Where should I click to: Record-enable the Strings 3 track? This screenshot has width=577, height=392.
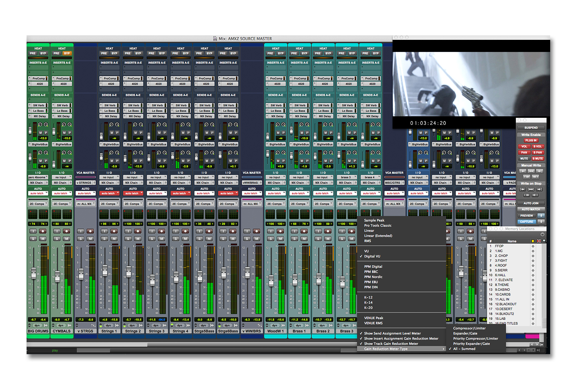point(162,231)
